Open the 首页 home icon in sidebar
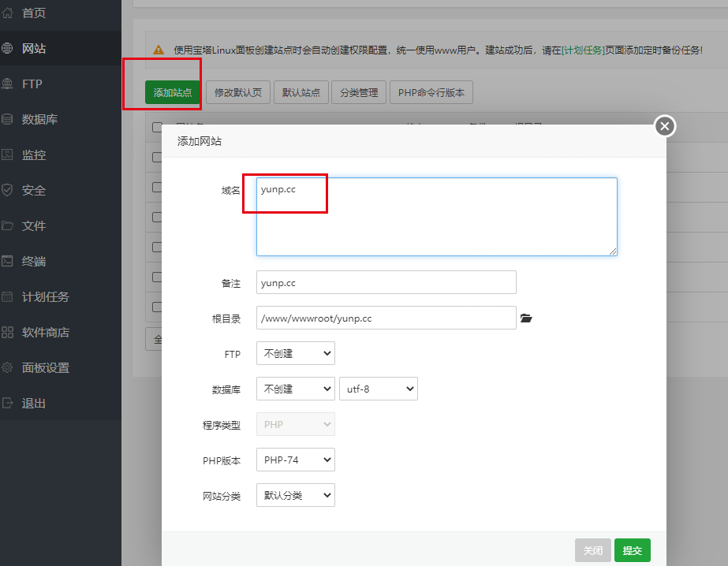 [7, 13]
